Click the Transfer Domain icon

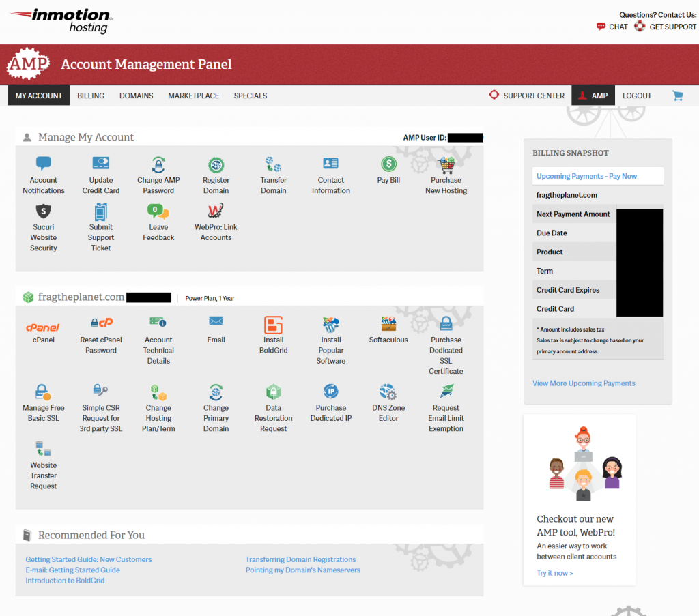pos(273,164)
